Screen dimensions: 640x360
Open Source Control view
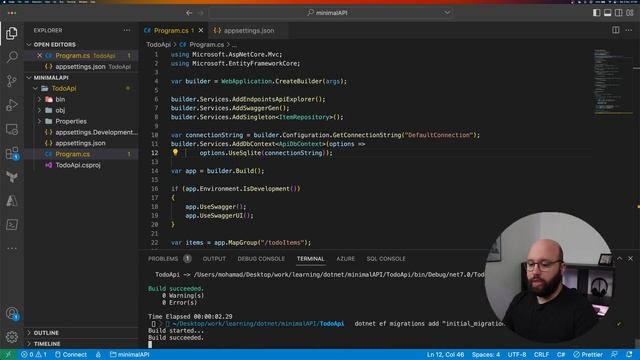pos(12,81)
